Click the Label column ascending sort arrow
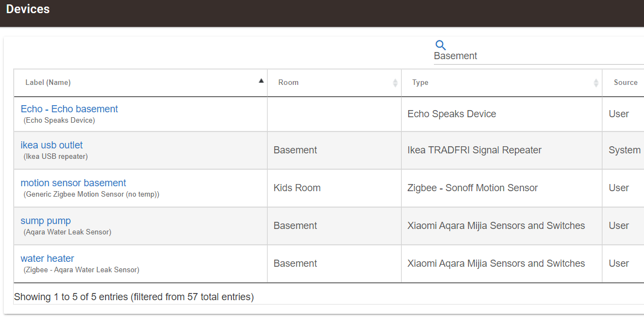The height and width of the screenshot is (327, 644). click(261, 81)
